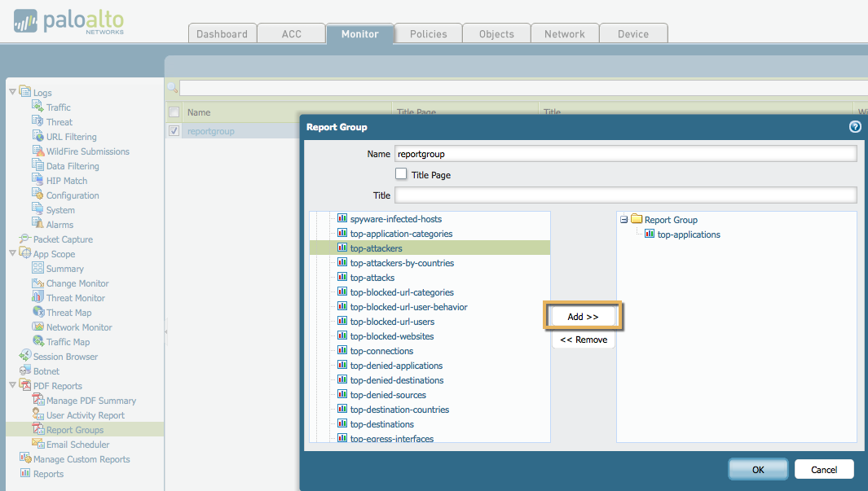Go to the Objects tab

[496, 33]
